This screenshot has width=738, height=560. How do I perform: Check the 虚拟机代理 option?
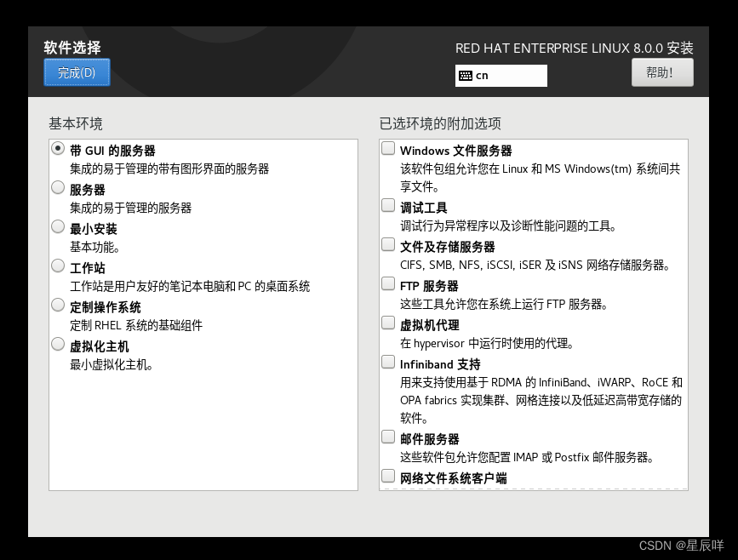coord(388,323)
